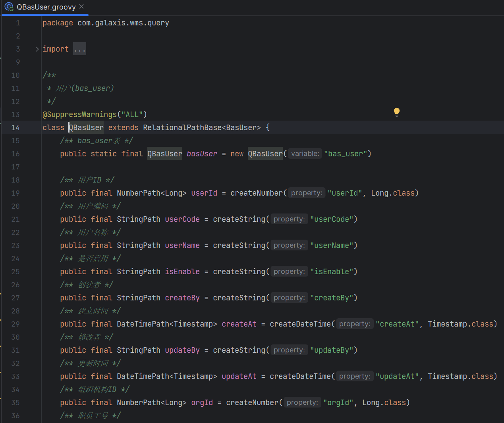
Task: Click the userCode field name
Action: tap(182, 219)
